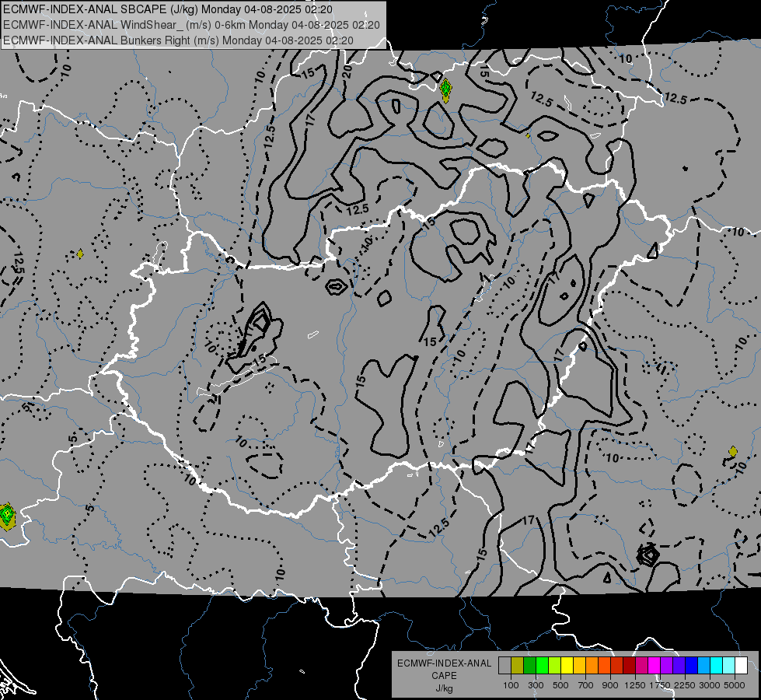This screenshot has width=761, height=700.
Task: Click the 700 value under the color bar
Action: (586, 685)
